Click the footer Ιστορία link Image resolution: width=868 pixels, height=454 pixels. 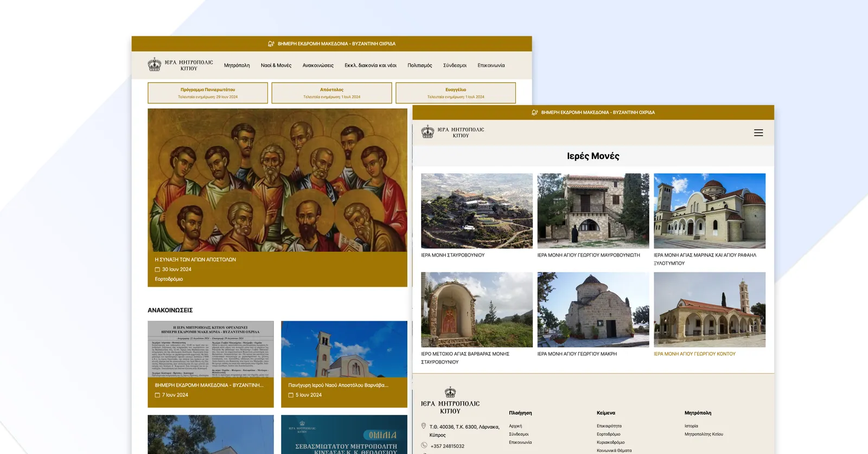point(691,426)
